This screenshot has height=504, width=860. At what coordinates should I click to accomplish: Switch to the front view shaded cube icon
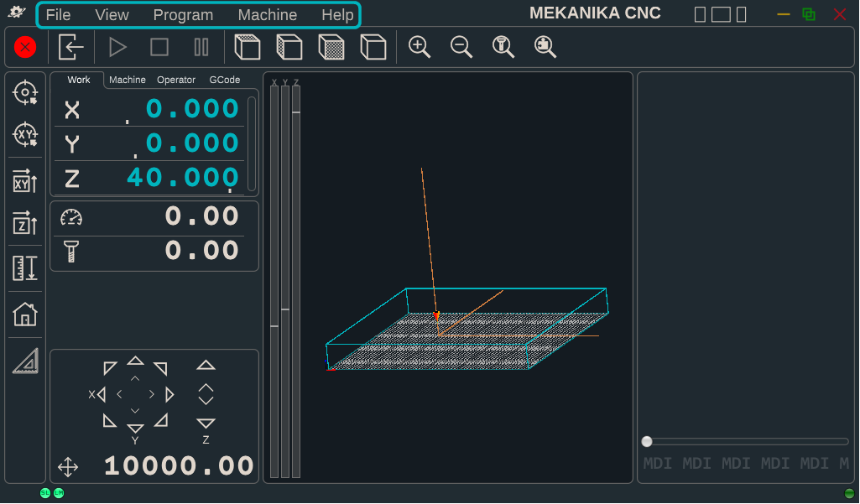pos(331,47)
